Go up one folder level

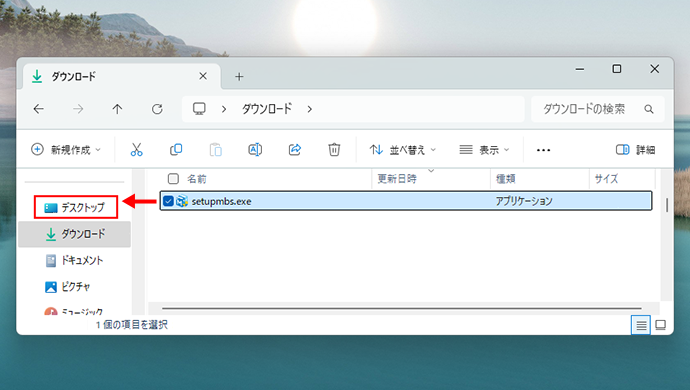click(117, 109)
